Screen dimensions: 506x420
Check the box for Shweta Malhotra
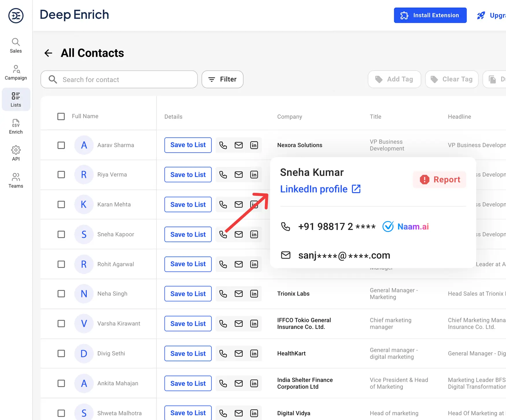[x=61, y=413]
